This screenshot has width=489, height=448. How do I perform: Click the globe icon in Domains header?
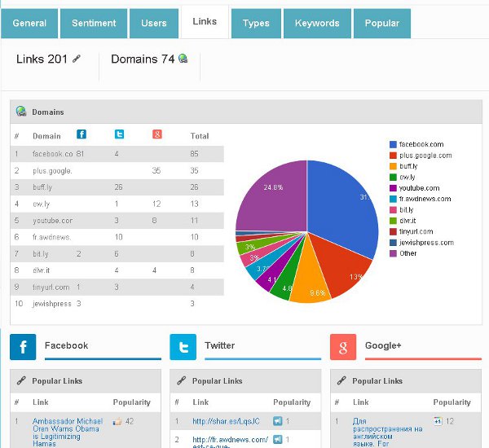[x=21, y=112]
